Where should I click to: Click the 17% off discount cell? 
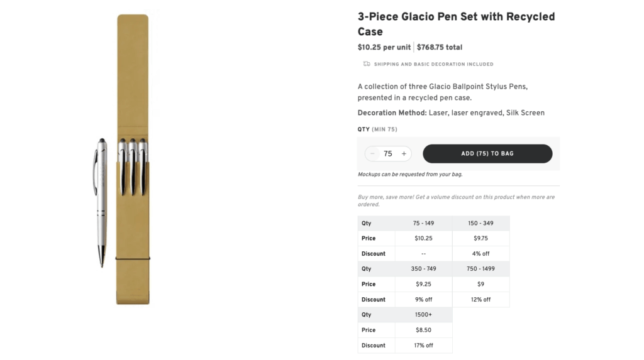(x=423, y=346)
